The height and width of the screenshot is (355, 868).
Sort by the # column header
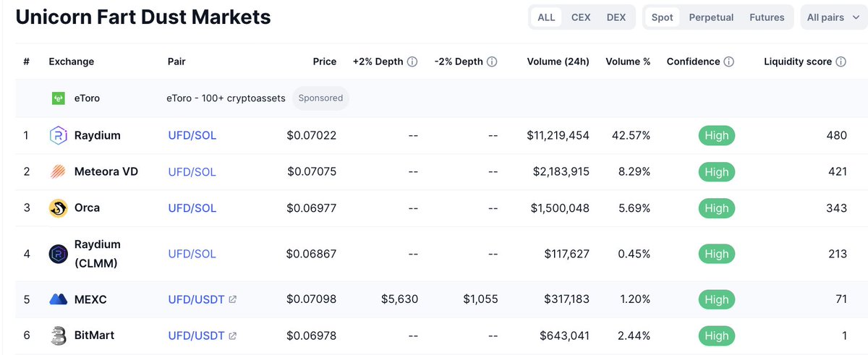pyautogui.click(x=26, y=61)
